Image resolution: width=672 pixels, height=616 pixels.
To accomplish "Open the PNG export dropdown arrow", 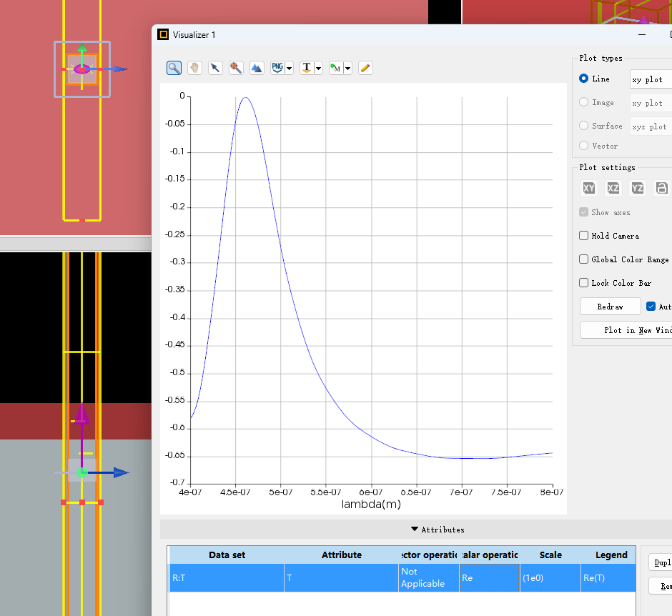I will tap(290, 69).
